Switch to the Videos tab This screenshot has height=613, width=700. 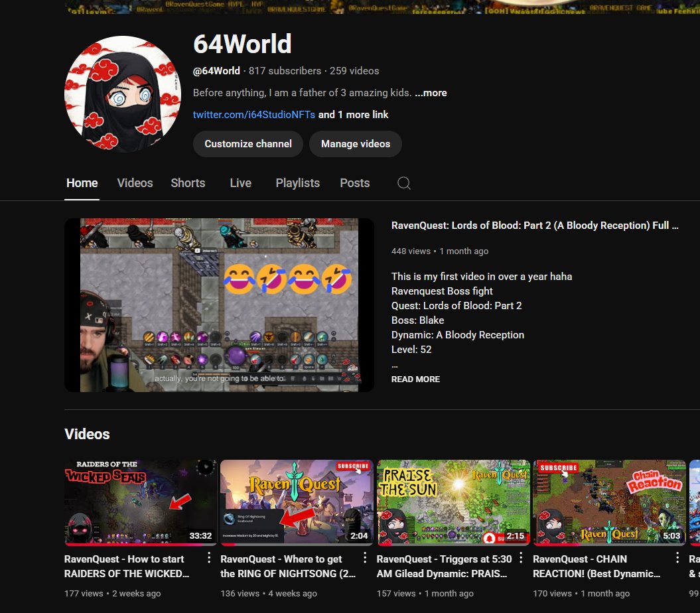[135, 183]
